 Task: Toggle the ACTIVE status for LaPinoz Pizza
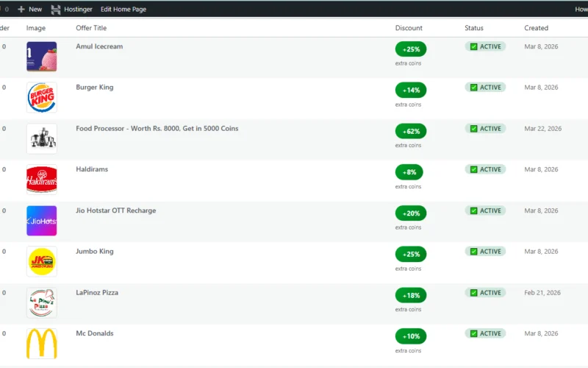click(x=485, y=293)
